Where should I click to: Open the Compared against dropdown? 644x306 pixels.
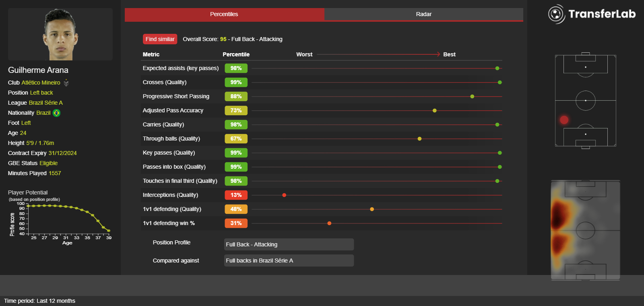[x=289, y=261]
